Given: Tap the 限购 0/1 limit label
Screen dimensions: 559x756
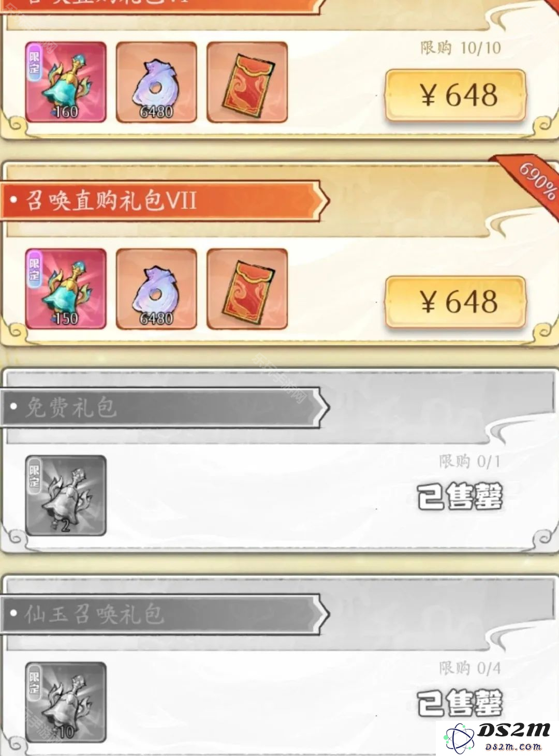Looking at the screenshot, I should [x=470, y=461].
